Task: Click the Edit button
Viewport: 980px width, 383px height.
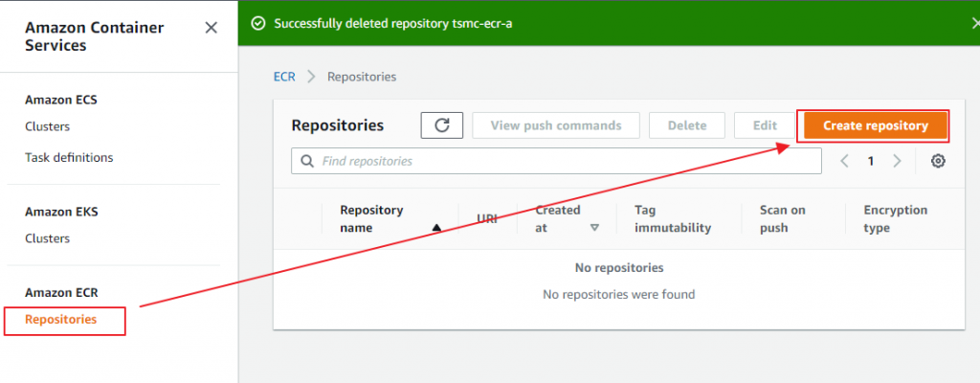Action: point(765,125)
